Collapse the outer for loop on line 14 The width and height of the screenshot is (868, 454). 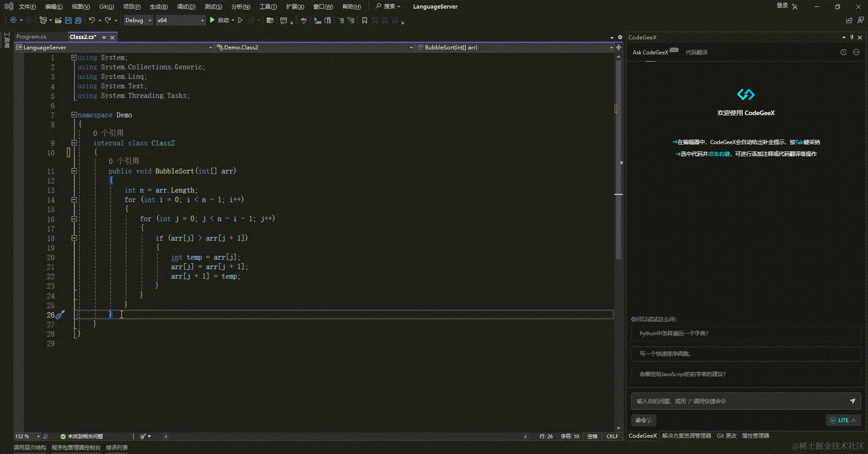click(x=74, y=200)
